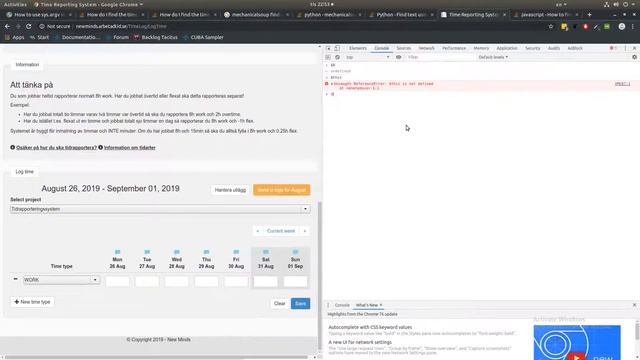This screenshot has width=640, height=360.
Task: Switch to the Sources tab in DevTools
Action: pos(404,48)
